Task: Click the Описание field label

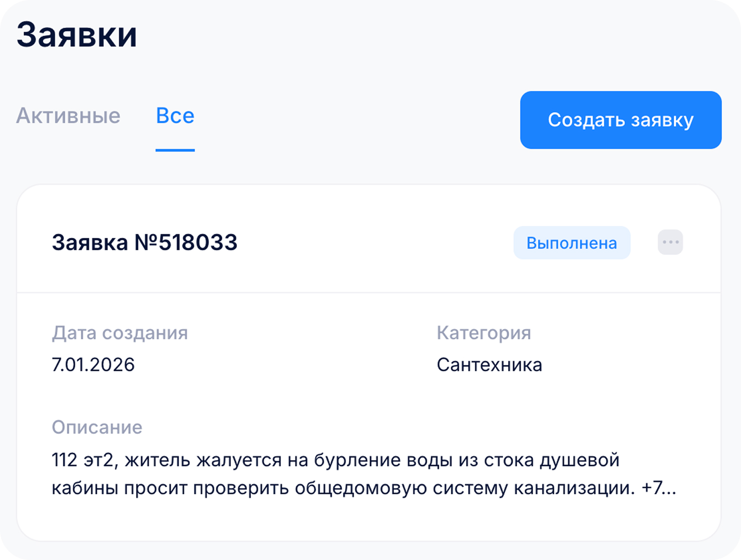Action: click(97, 427)
